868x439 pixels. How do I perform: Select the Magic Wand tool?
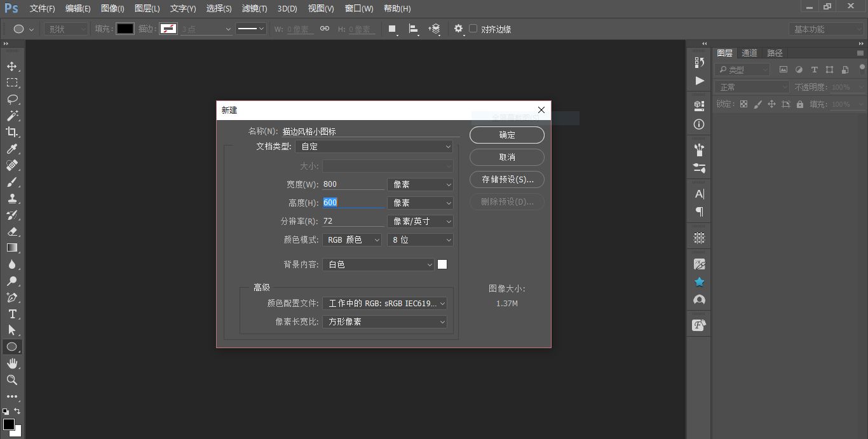[x=12, y=116]
